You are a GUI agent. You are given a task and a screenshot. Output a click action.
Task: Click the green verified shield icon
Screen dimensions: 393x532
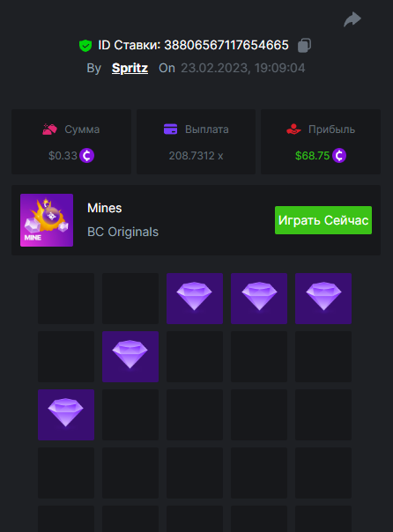coord(85,45)
